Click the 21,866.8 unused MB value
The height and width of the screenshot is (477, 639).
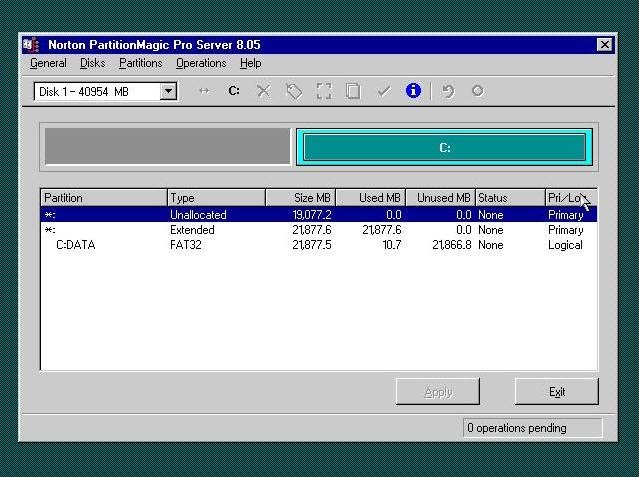452,245
